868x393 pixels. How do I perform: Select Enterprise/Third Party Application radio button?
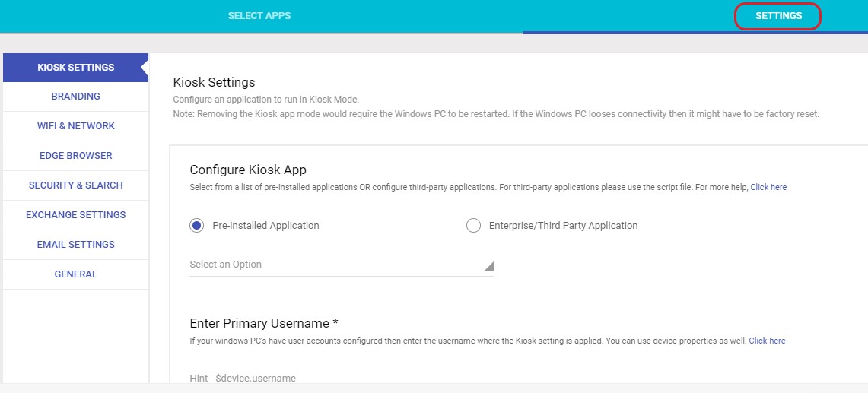pyautogui.click(x=473, y=226)
